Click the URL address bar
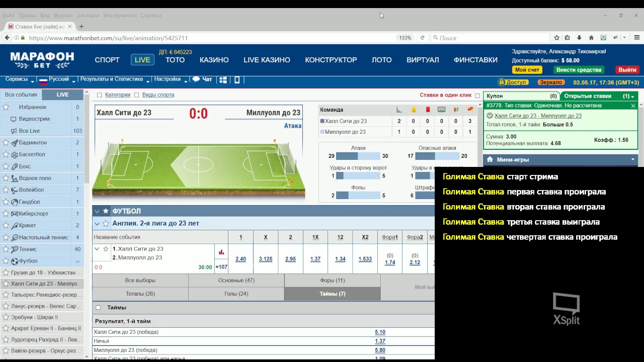644x362 pixels. 211,38
